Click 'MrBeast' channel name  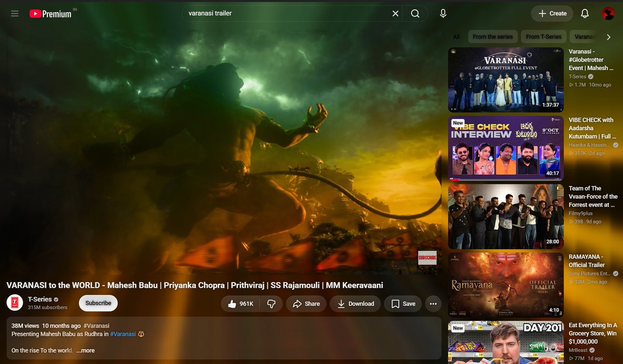(x=578, y=350)
